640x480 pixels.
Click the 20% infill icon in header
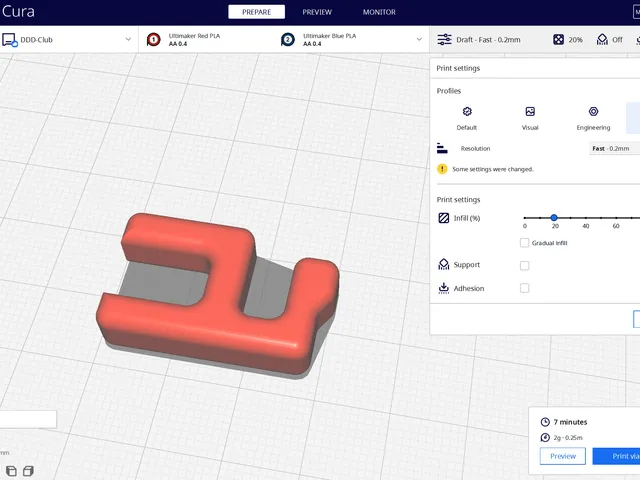coord(558,40)
